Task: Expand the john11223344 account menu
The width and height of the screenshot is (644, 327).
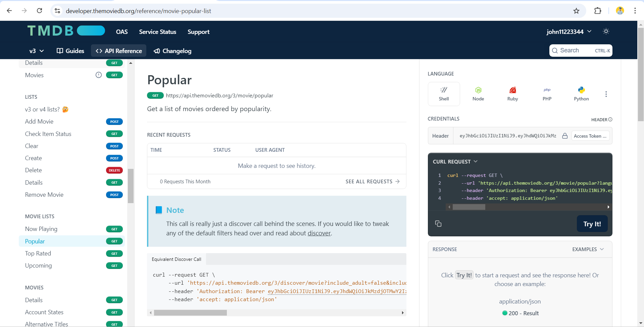Action: click(x=568, y=32)
